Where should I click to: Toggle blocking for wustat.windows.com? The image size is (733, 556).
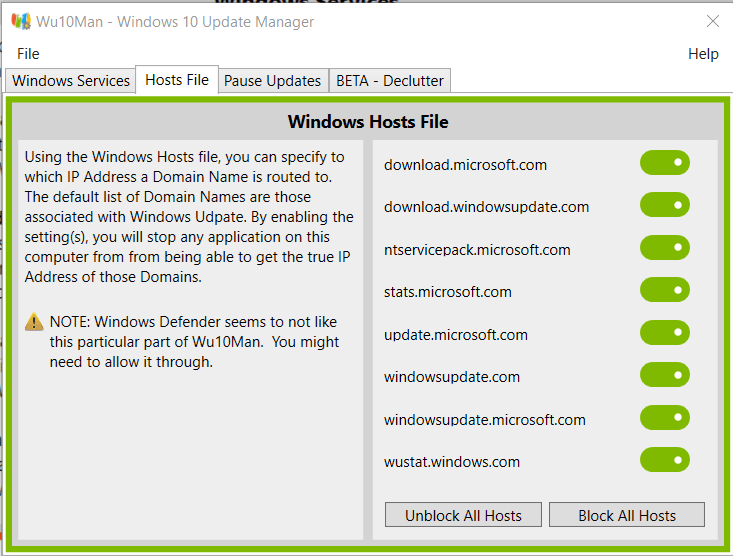[x=665, y=460]
